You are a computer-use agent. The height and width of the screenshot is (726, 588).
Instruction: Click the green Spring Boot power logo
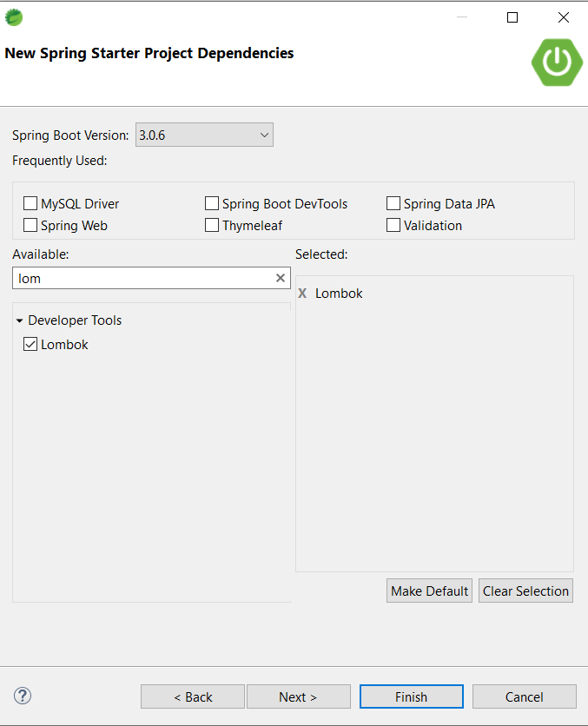click(x=557, y=61)
